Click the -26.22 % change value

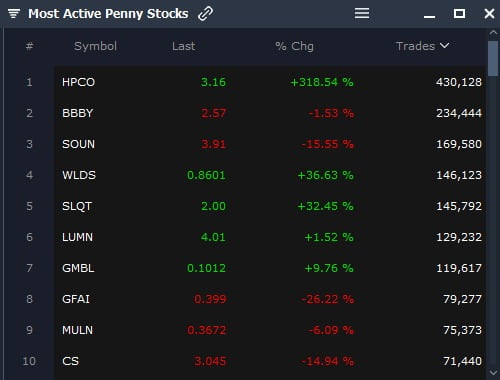tap(327, 299)
